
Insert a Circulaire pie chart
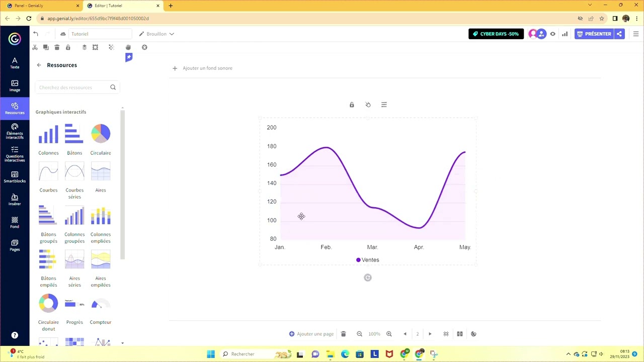101,139
